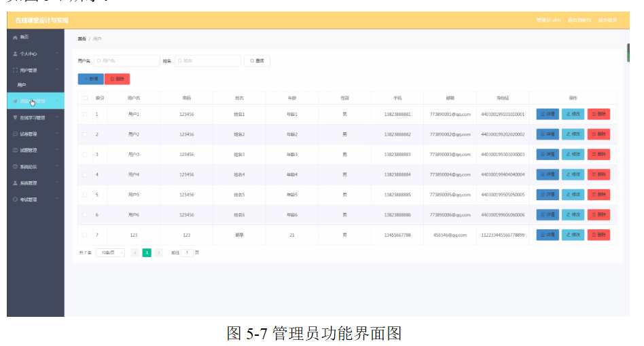
Task: Click into the 姓名 search input
Action: click(208, 60)
